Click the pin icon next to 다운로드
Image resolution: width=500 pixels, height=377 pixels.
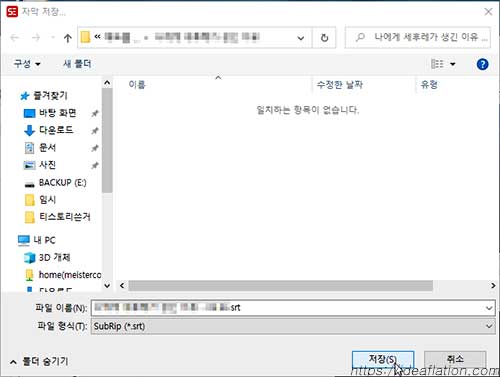(95, 131)
